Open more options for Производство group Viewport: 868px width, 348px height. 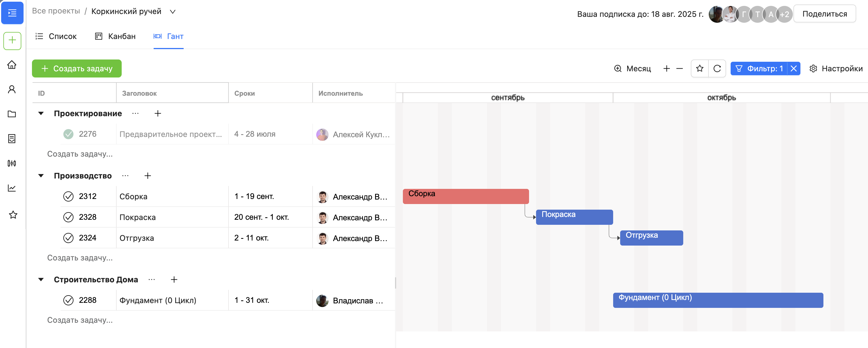pyautogui.click(x=125, y=176)
